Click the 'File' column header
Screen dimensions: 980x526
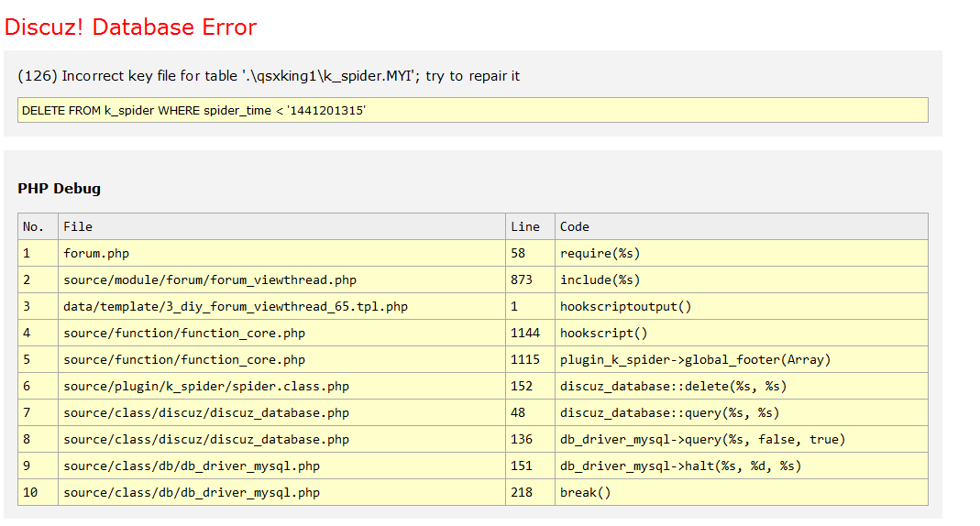coord(78,226)
